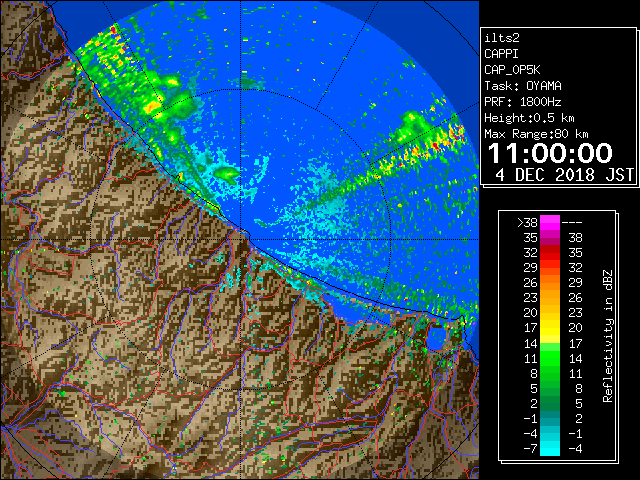The width and height of the screenshot is (640, 480).
Task: Click the 'Reflectivity in dBZ' axis label
Action: point(608,336)
